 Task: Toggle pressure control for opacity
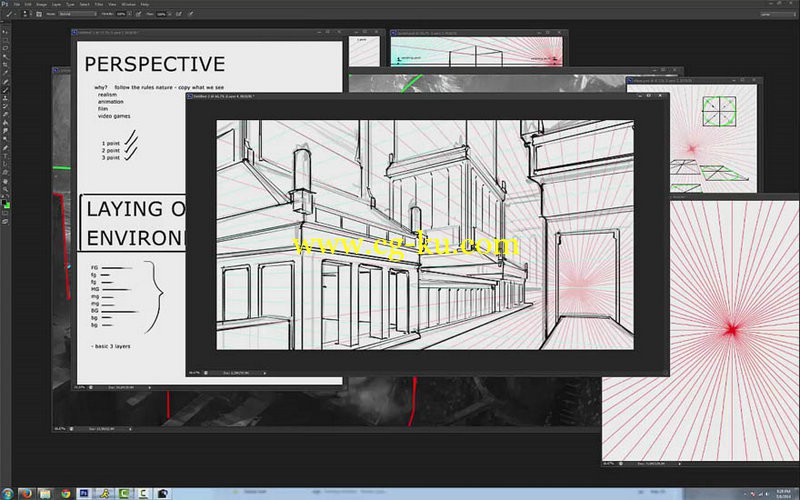click(139, 14)
